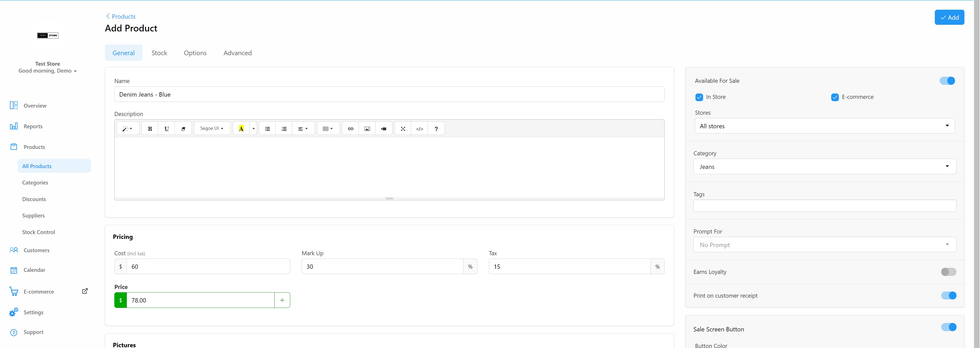Disable Print on customer receipt

coord(948,295)
